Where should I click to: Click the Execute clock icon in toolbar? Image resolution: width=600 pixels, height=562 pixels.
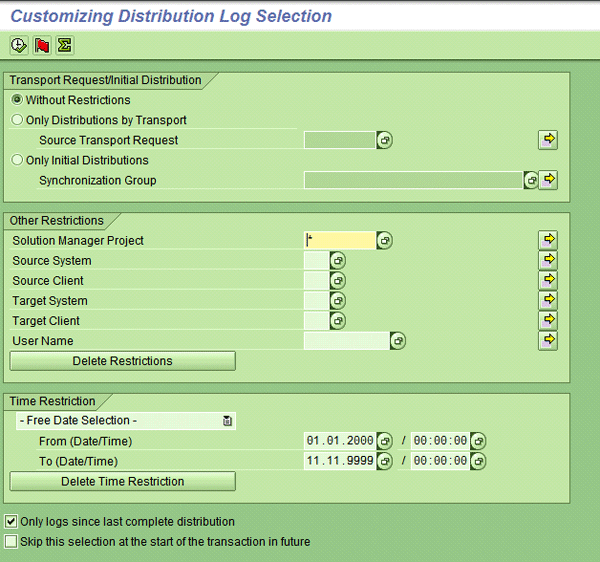pyautogui.click(x=18, y=46)
